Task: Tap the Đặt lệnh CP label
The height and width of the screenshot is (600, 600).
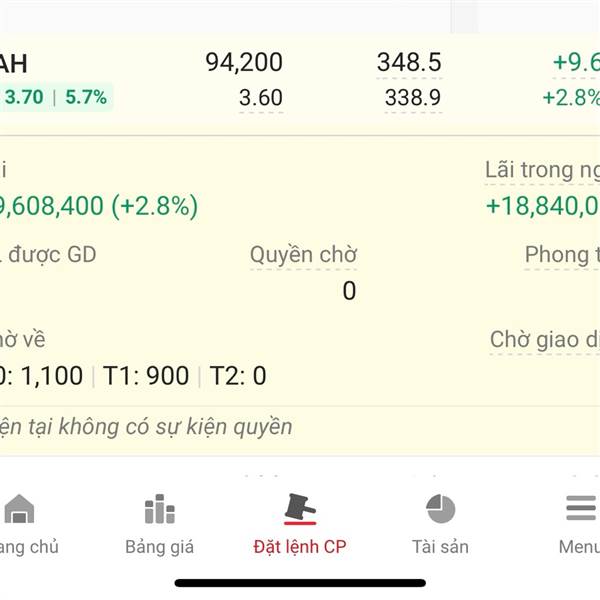Action: click(300, 547)
